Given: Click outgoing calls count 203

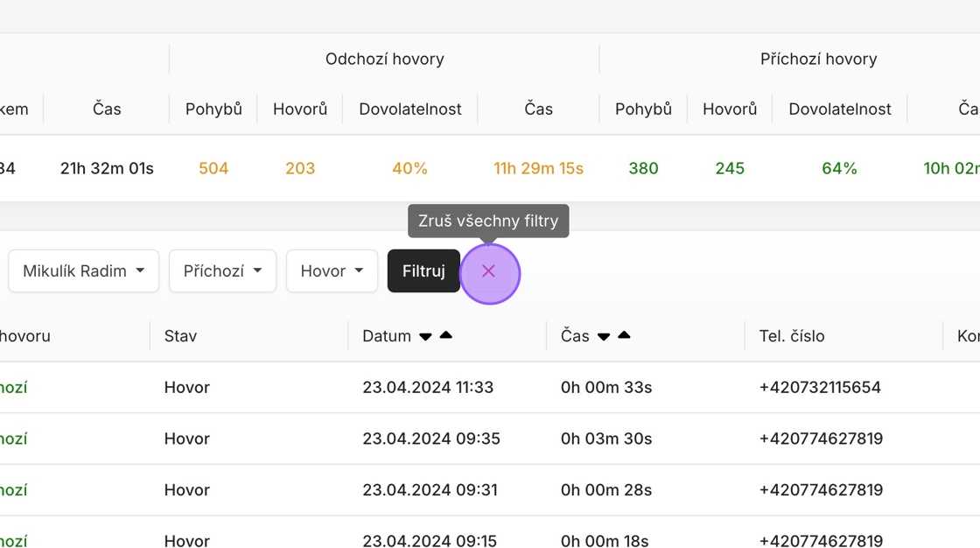Looking at the screenshot, I should coord(300,168).
